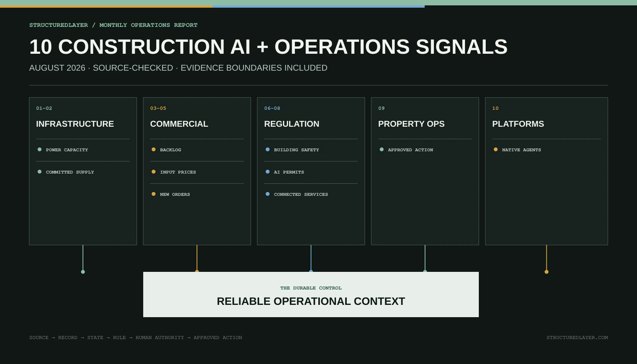This screenshot has width=637, height=364.
Task: Select the COMMERCIAL card heading
Action: tap(179, 124)
